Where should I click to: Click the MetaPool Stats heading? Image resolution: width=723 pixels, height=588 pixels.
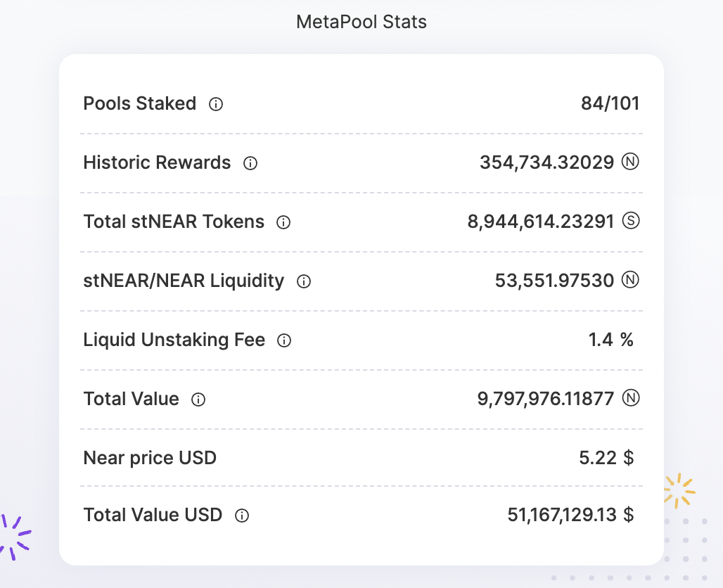coord(361,22)
